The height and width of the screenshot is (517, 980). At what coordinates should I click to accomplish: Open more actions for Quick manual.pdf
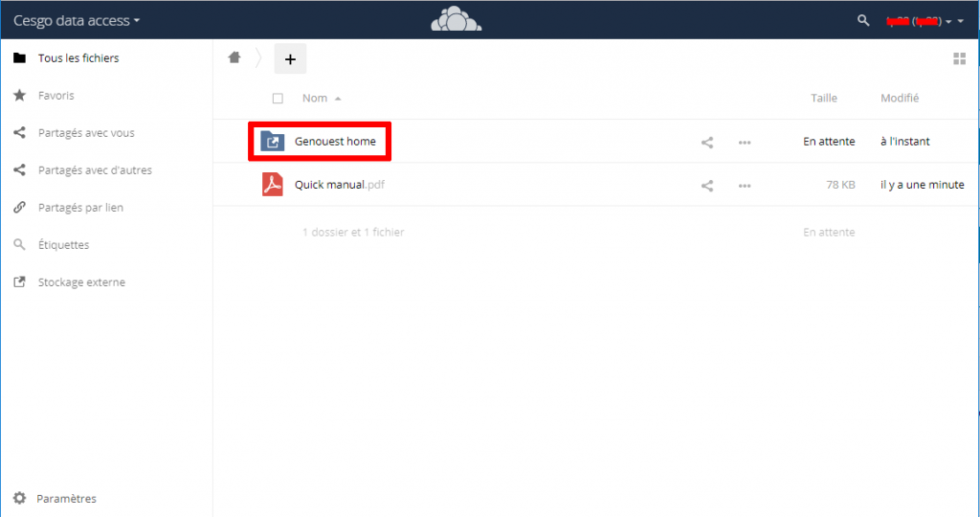pyautogui.click(x=745, y=186)
